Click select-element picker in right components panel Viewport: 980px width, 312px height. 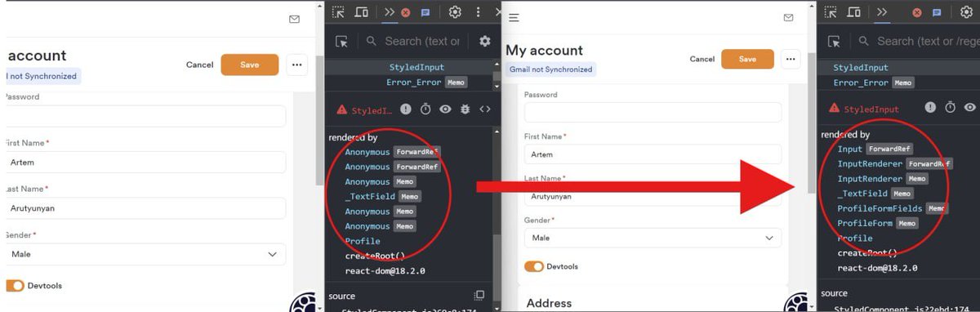coord(835,41)
